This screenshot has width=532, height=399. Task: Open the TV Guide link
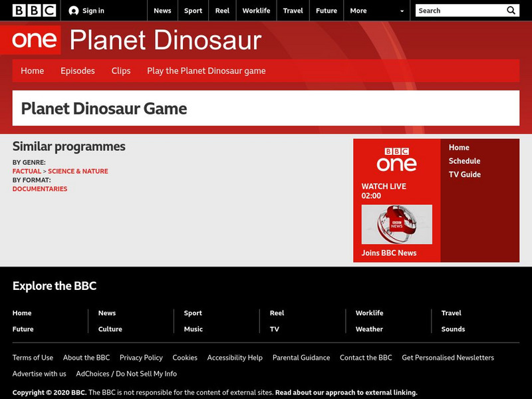tap(465, 174)
